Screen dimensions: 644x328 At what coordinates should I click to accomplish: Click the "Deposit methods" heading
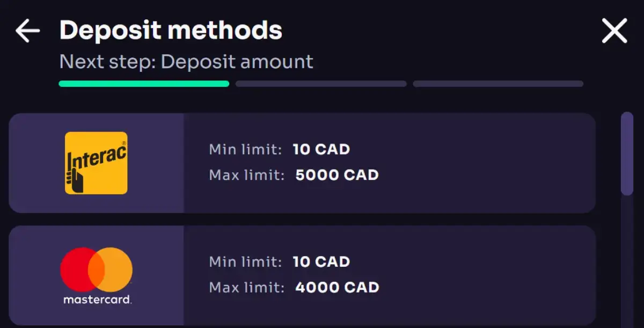click(171, 30)
